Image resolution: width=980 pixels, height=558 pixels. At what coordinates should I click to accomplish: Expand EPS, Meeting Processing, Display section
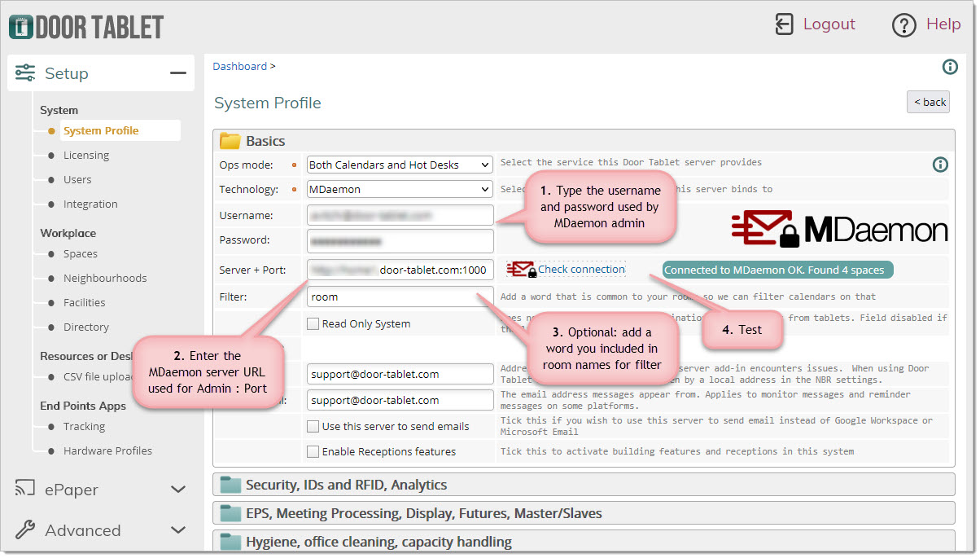point(584,513)
